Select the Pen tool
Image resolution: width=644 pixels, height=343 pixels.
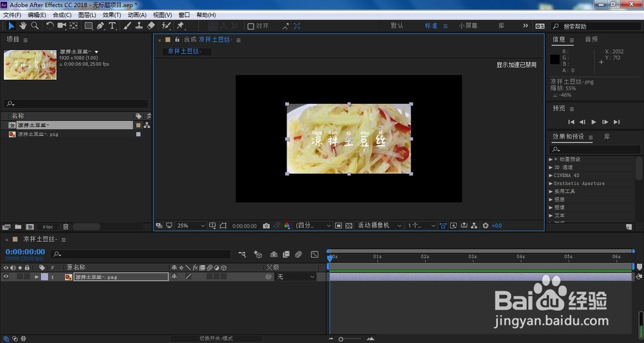coord(100,26)
